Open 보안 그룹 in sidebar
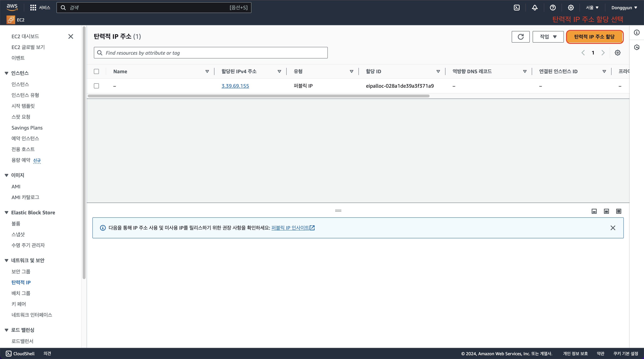Screen dimensions: 644x359 pyautogui.click(x=21, y=271)
